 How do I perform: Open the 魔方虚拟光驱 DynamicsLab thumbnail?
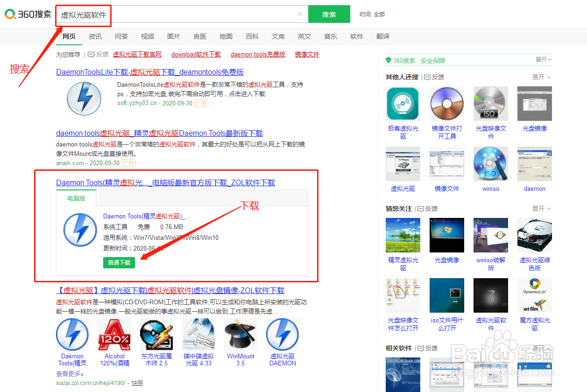535,295
